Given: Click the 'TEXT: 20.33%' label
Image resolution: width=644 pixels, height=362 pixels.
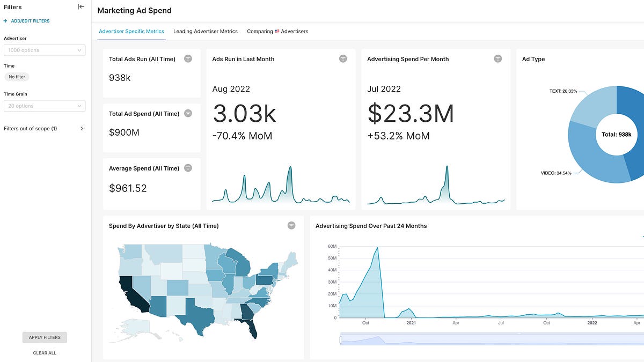Looking at the screenshot, I should (563, 91).
